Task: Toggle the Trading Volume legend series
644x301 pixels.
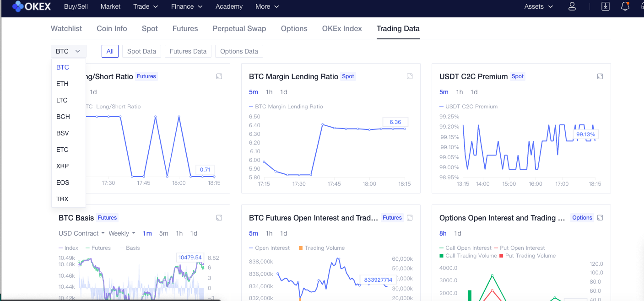Action: (321, 248)
